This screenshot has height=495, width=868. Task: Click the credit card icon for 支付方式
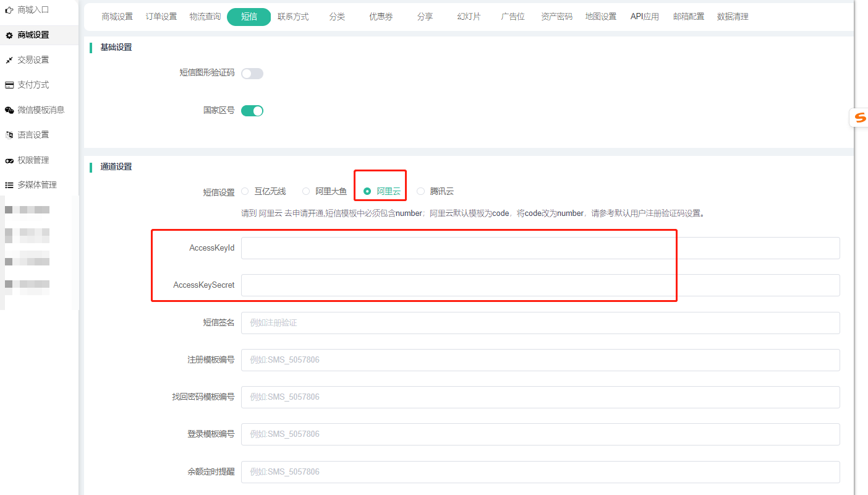(x=9, y=85)
